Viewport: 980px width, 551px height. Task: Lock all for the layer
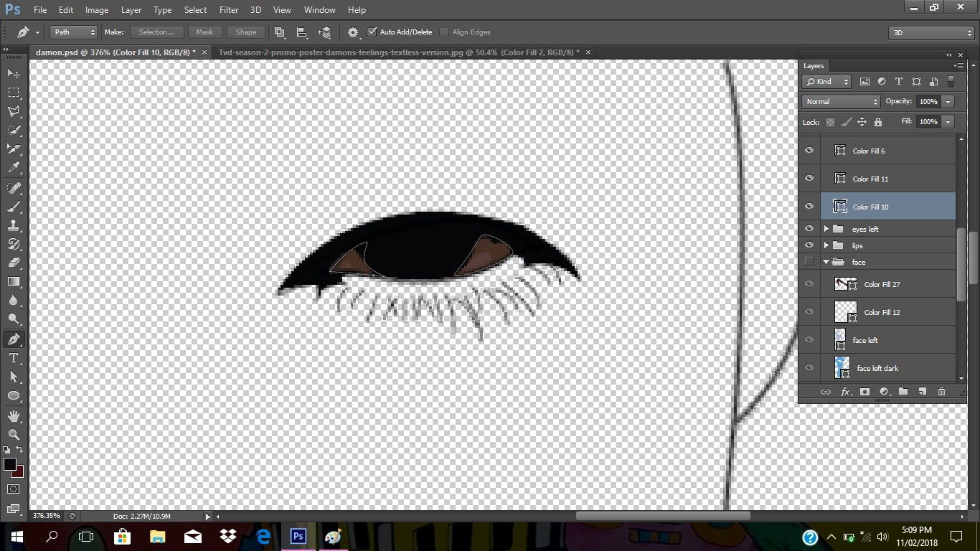point(878,122)
